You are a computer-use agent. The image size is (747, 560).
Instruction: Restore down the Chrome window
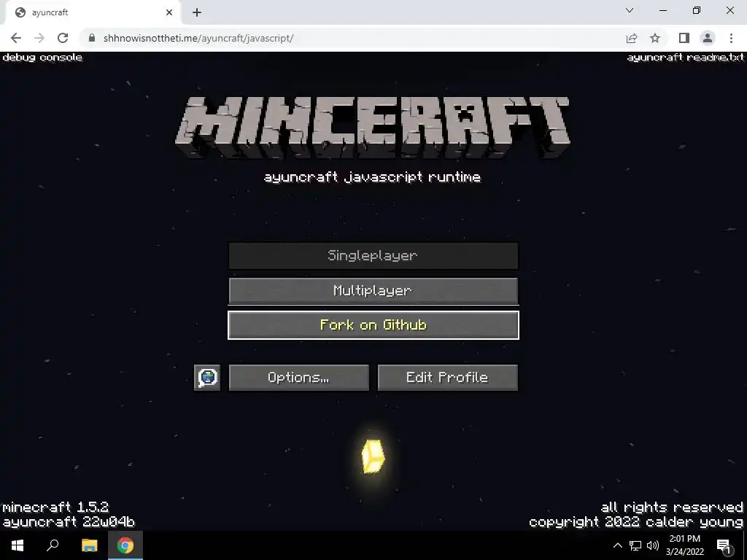(697, 10)
